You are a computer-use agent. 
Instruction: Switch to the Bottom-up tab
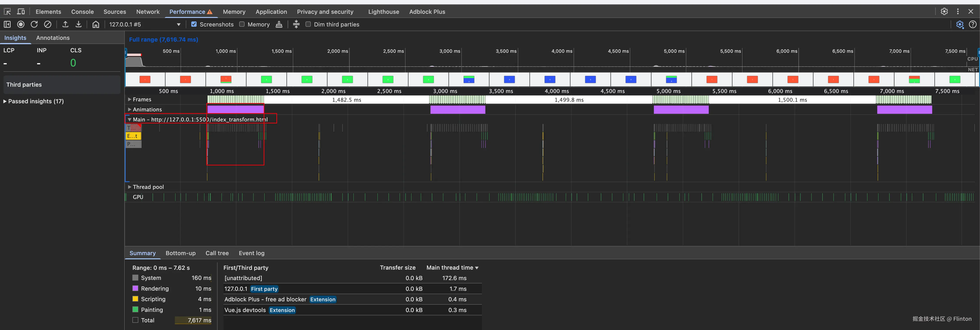pyautogui.click(x=180, y=253)
